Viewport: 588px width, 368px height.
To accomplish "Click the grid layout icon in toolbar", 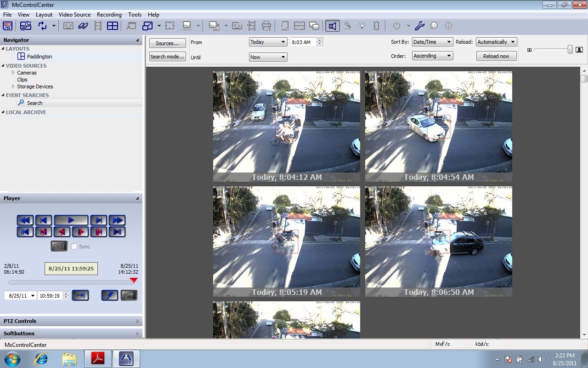I will (113, 26).
